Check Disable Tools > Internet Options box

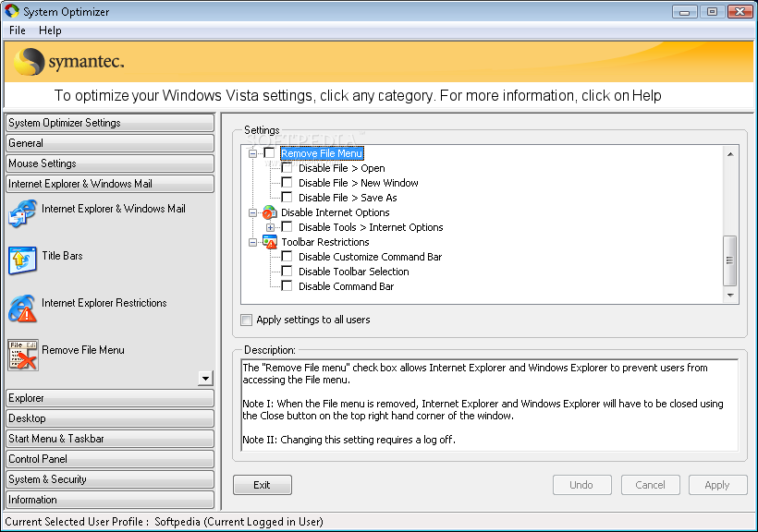coord(287,226)
